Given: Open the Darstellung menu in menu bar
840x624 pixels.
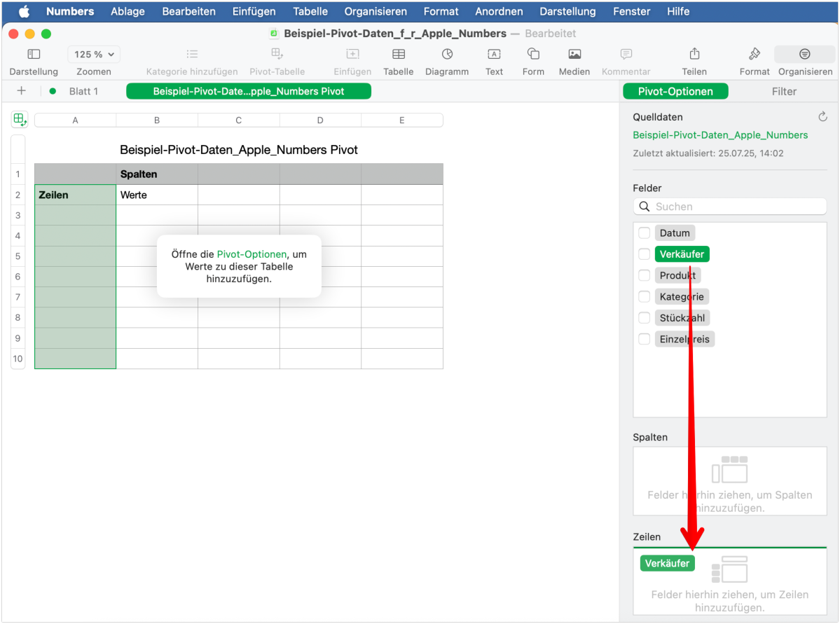Looking at the screenshot, I should (567, 11).
